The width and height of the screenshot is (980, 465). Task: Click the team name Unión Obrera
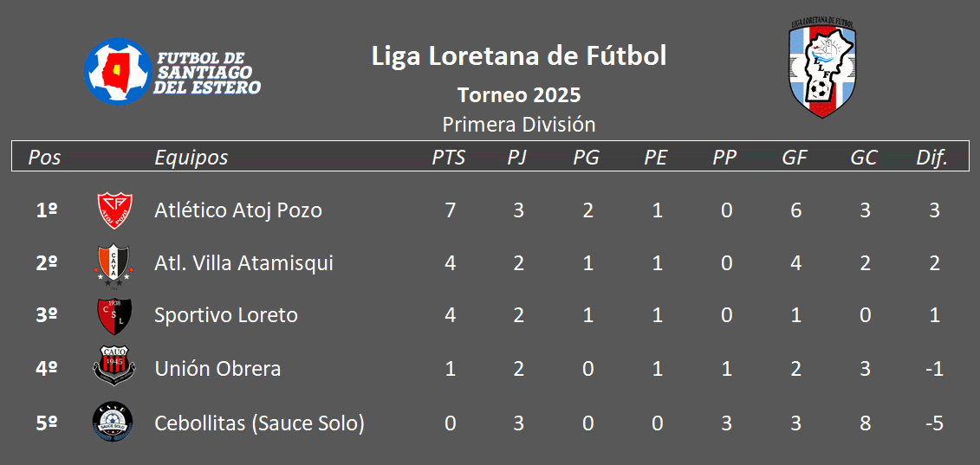[x=217, y=369]
